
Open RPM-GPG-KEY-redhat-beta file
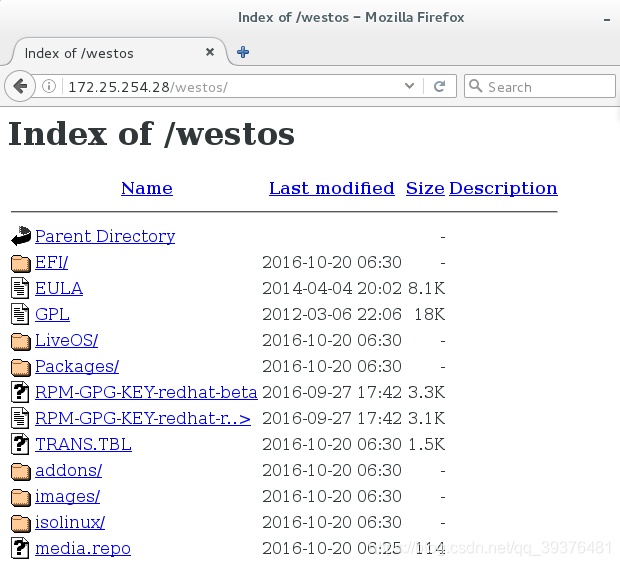(x=146, y=392)
